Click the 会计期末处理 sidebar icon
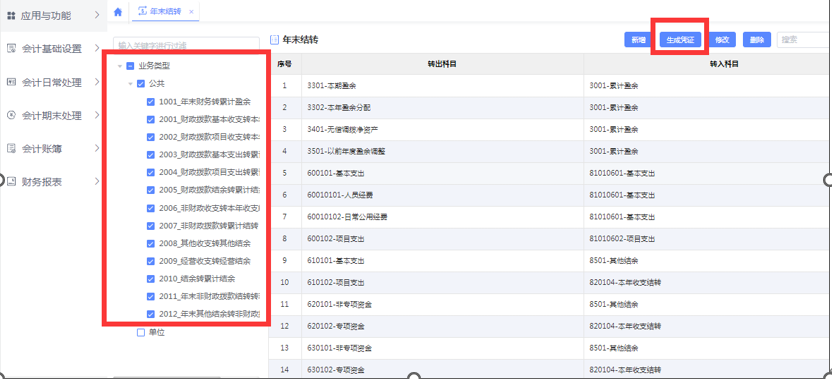 (x=11, y=116)
